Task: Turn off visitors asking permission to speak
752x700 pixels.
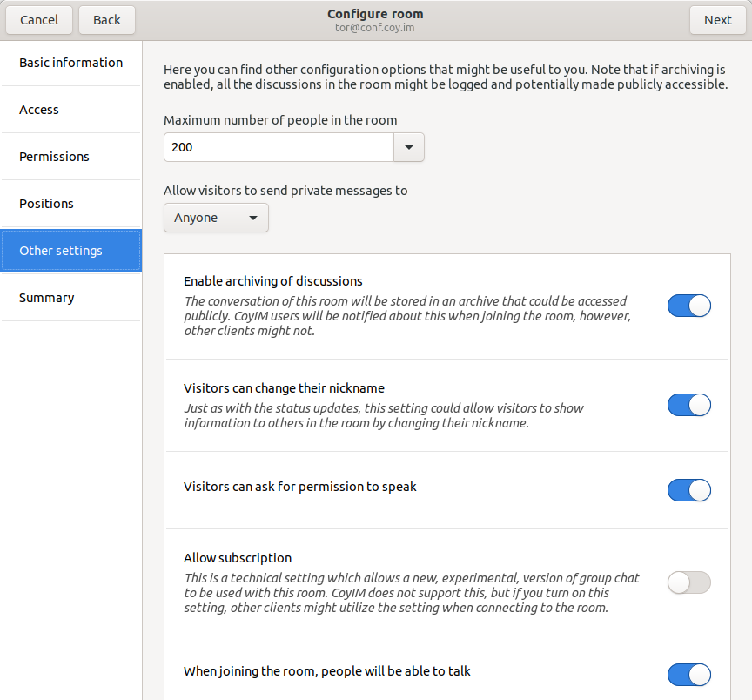Action: click(688, 490)
